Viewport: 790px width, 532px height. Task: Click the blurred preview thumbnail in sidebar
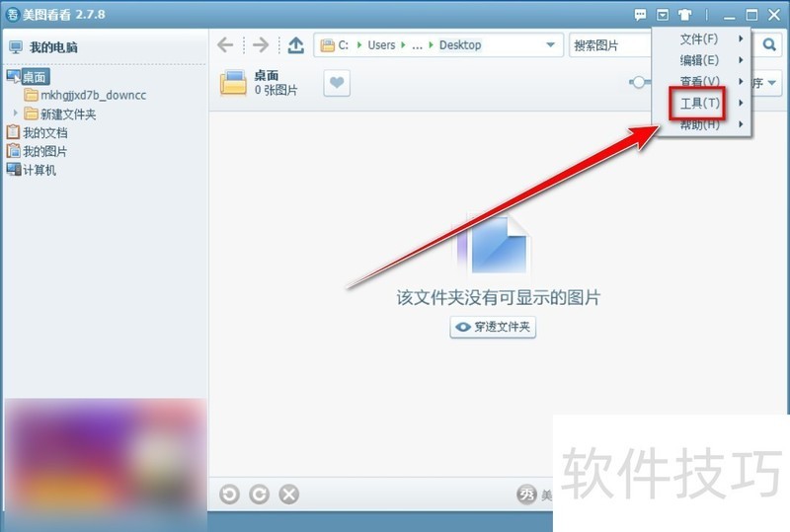click(x=106, y=464)
